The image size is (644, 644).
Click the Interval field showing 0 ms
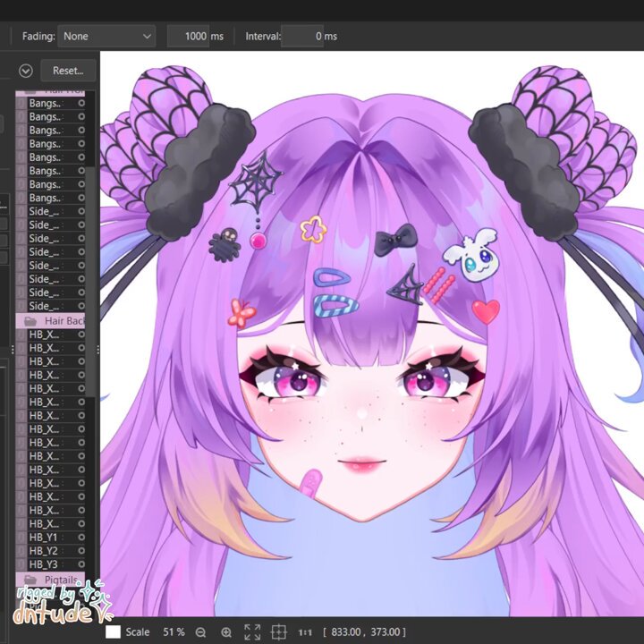[302, 36]
